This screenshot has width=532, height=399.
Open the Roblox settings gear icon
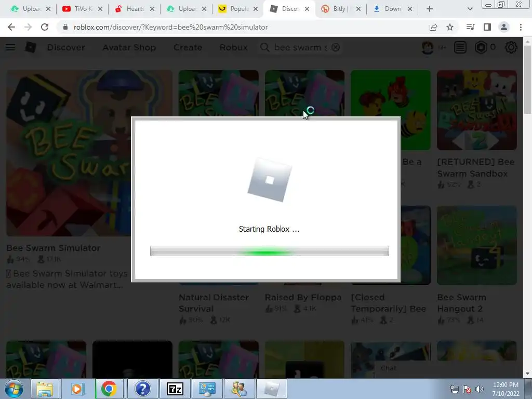tap(511, 47)
